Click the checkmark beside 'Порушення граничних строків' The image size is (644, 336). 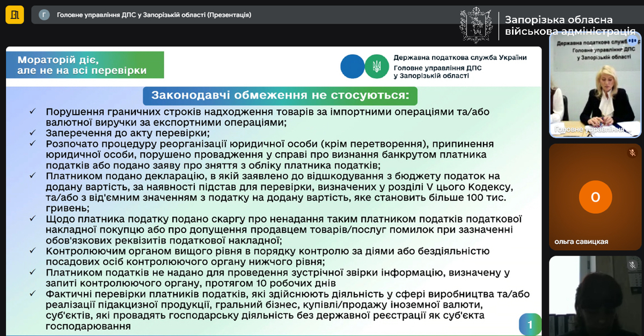[x=33, y=111]
